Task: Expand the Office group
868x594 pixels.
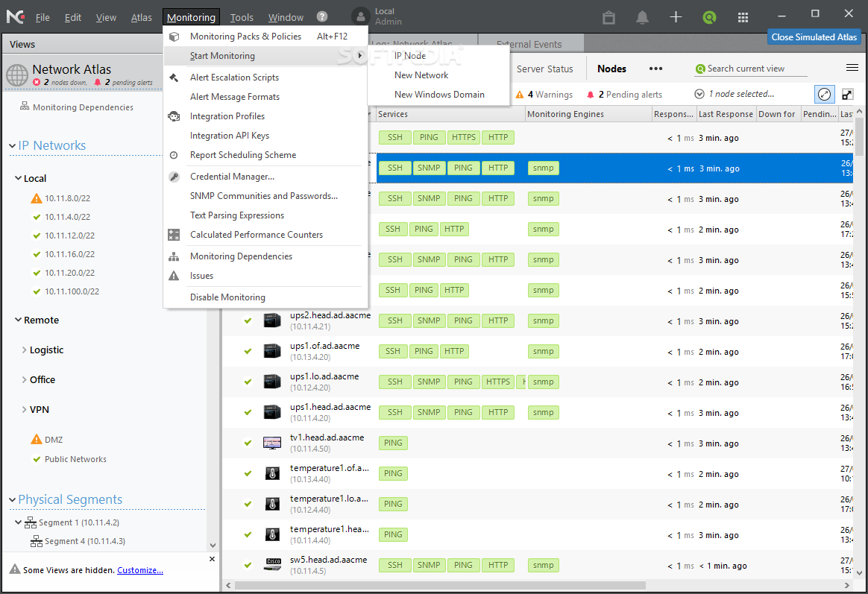Action: pyautogui.click(x=24, y=379)
